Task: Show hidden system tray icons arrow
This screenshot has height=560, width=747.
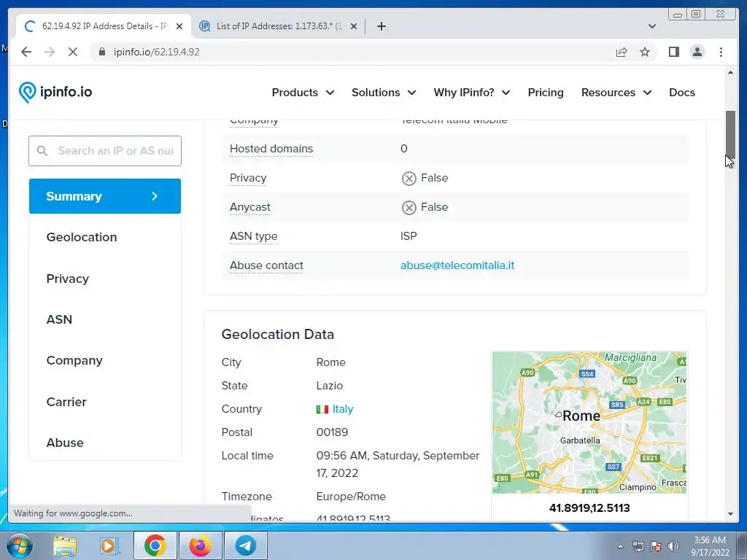Action: tap(620, 546)
